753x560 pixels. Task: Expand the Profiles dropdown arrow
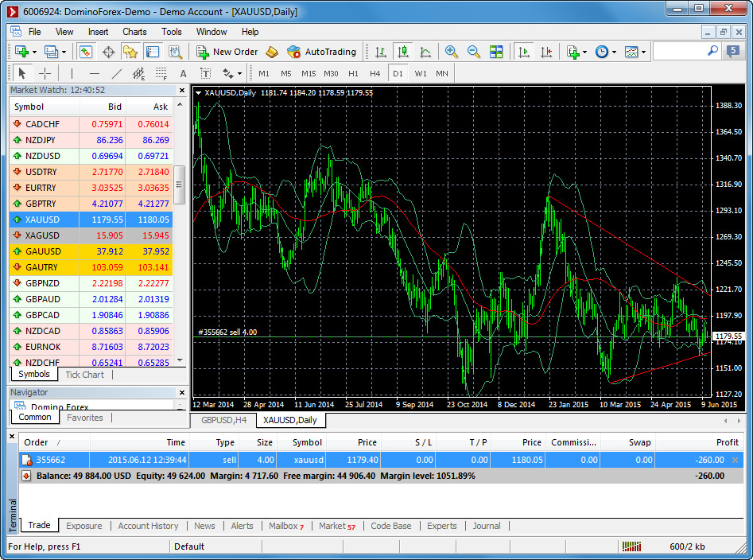[64, 52]
